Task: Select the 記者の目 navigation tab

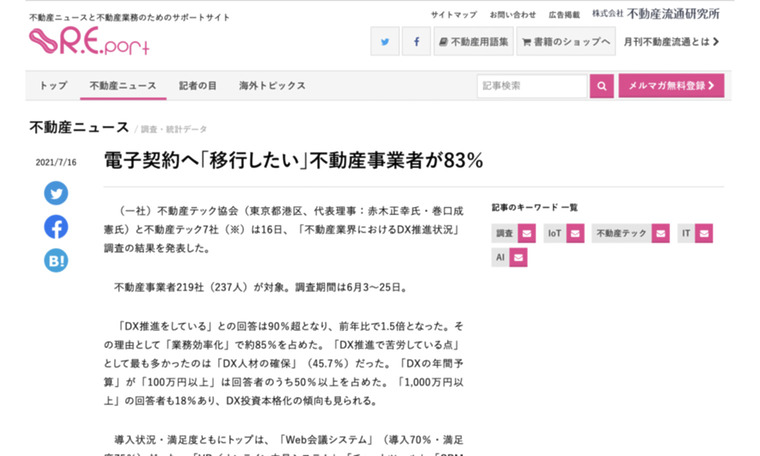Action: 197,86
